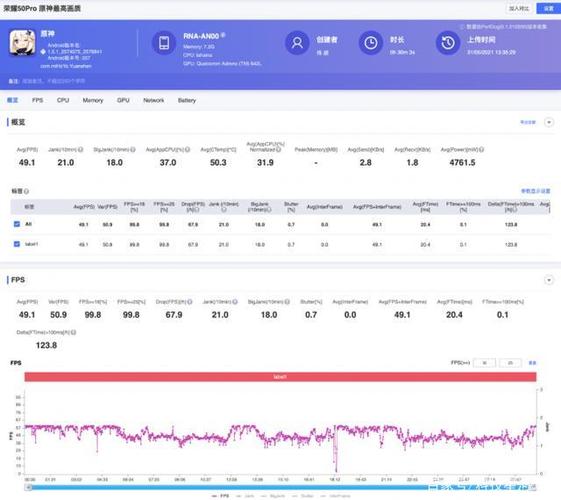Toggle BigJank series in chart legend
The width and height of the screenshot is (561, 500).
click(x=273, y=496)
